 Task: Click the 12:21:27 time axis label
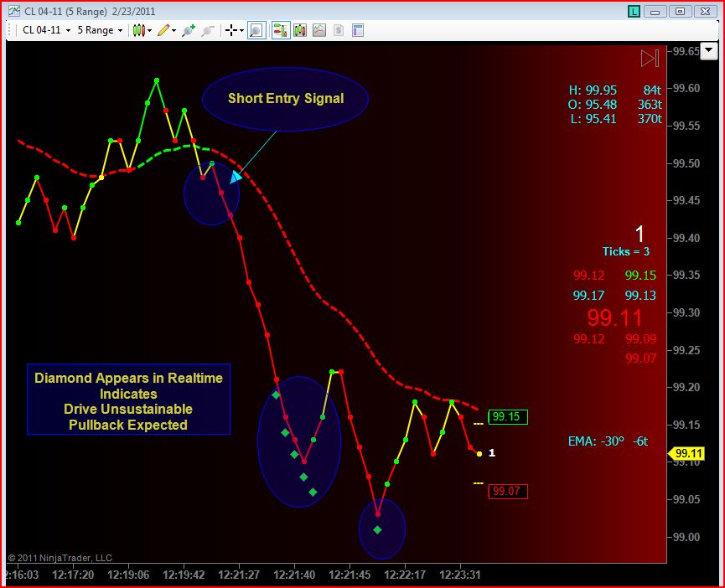click(239, 575)
